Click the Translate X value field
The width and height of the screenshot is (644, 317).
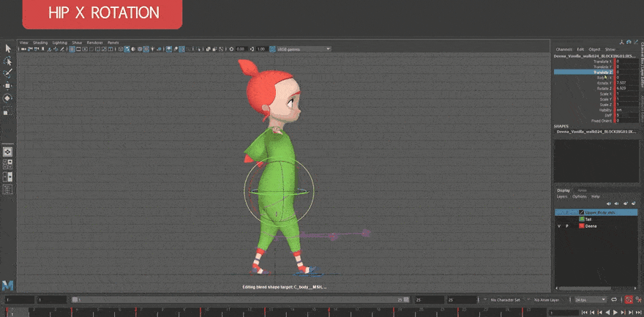622,61
